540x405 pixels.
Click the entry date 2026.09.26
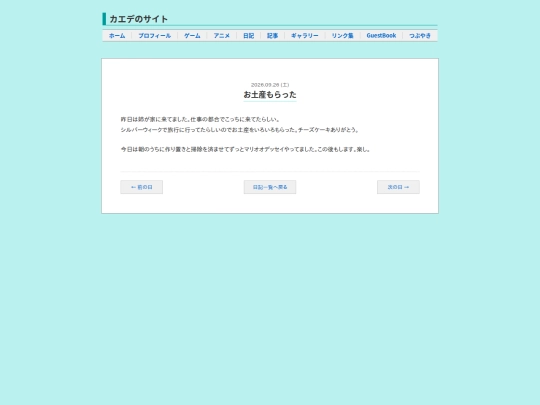[x=270, y=85]
